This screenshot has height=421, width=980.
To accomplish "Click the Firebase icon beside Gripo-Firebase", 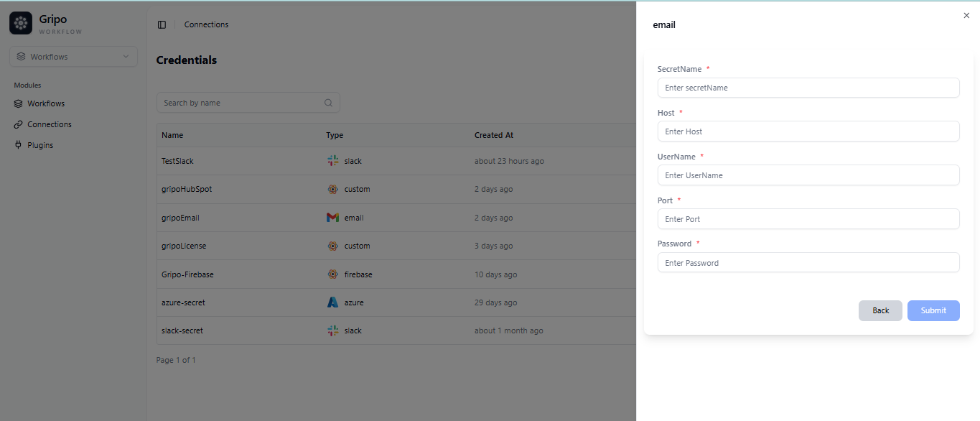I will pyautogui.click(x=332, y=274).
